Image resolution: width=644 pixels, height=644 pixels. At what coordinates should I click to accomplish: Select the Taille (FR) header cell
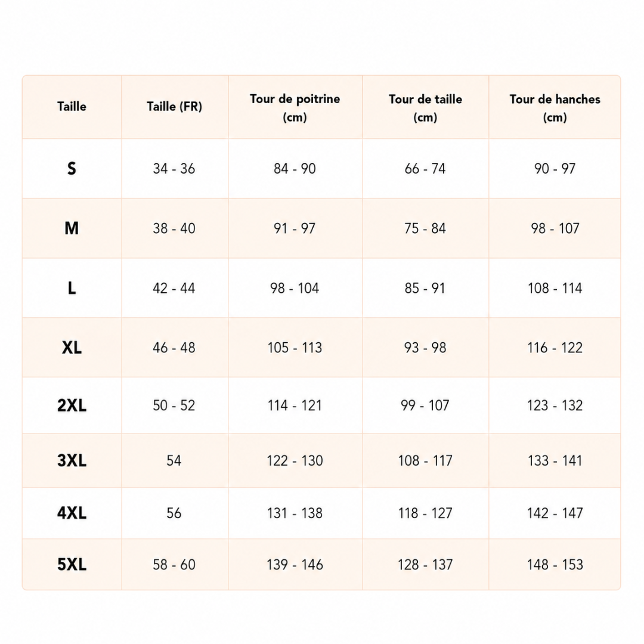click(x=175, y=107)
